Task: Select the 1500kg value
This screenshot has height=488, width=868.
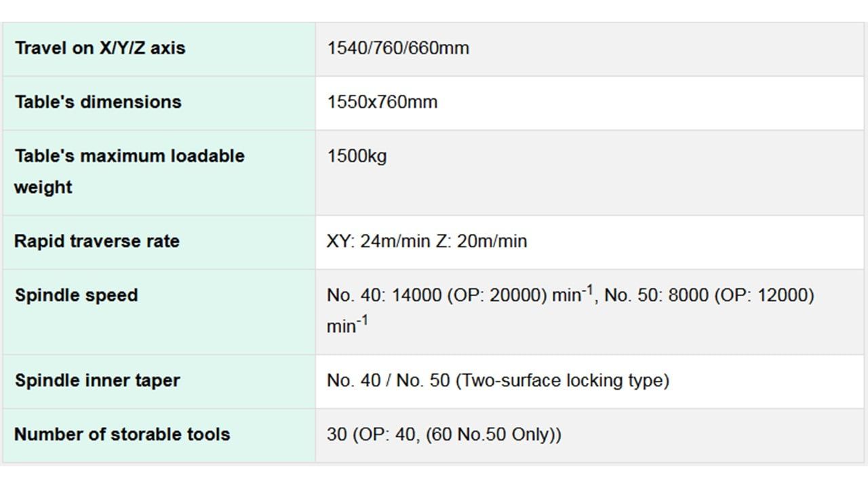Action: coord(357,156)
